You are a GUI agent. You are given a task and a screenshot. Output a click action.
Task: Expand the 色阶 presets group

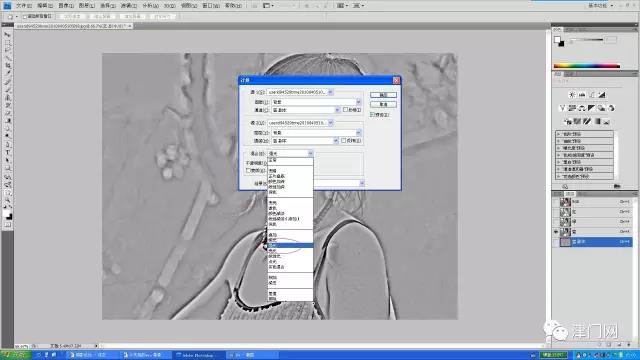click(558, 134)
